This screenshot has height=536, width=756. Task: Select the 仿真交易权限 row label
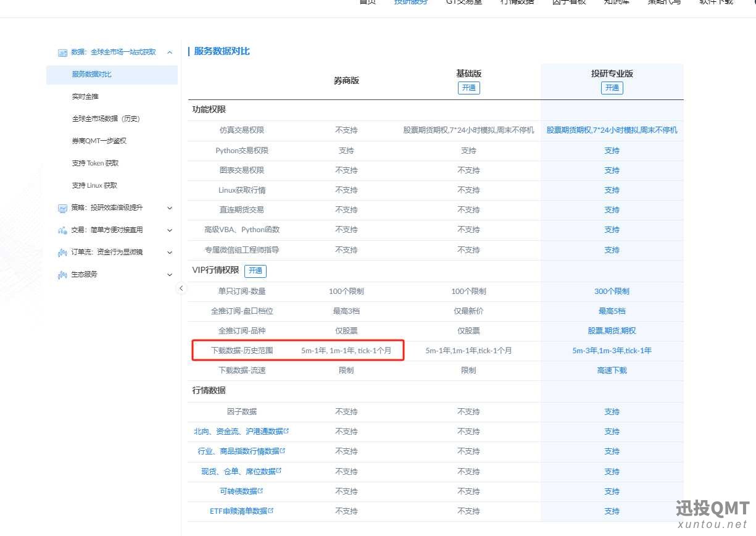click(x=242, y=130)
